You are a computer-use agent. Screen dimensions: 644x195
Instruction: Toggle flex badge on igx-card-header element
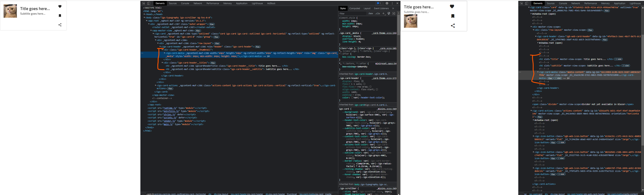(258, 47)
